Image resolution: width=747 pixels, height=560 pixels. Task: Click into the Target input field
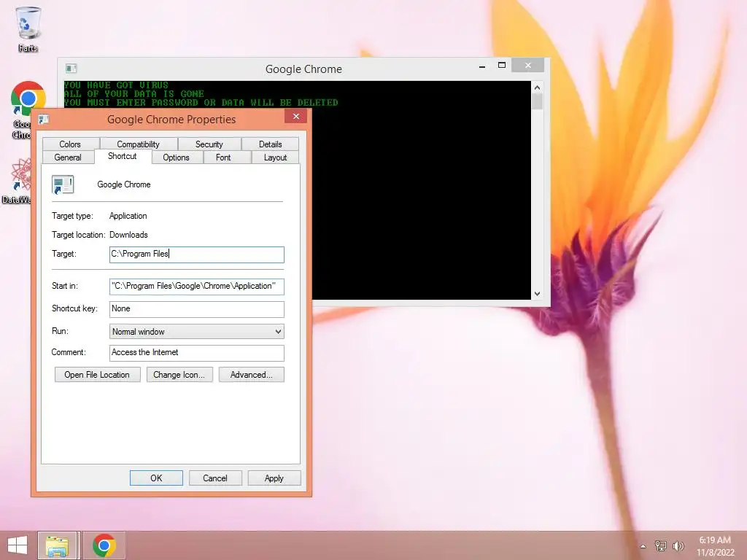[197, 254]
